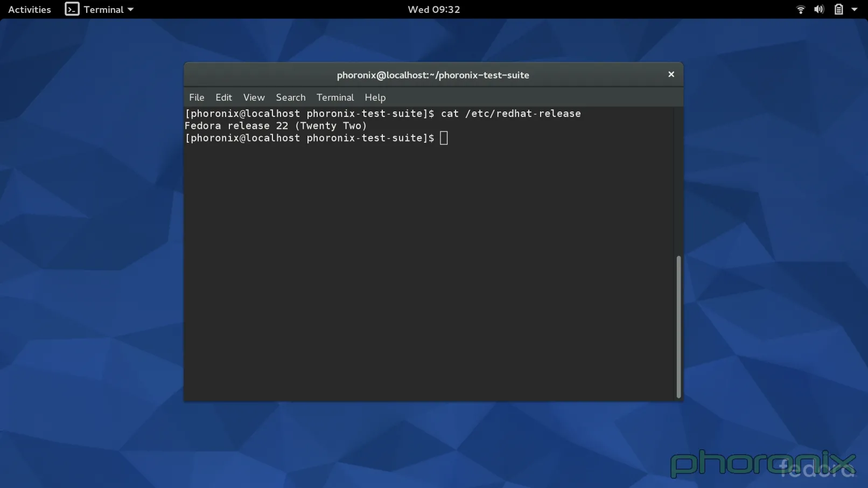
Task: Click the 'cat /etc/redhat-release' command text
Action: pyautogui.click(x=510, y=114)
